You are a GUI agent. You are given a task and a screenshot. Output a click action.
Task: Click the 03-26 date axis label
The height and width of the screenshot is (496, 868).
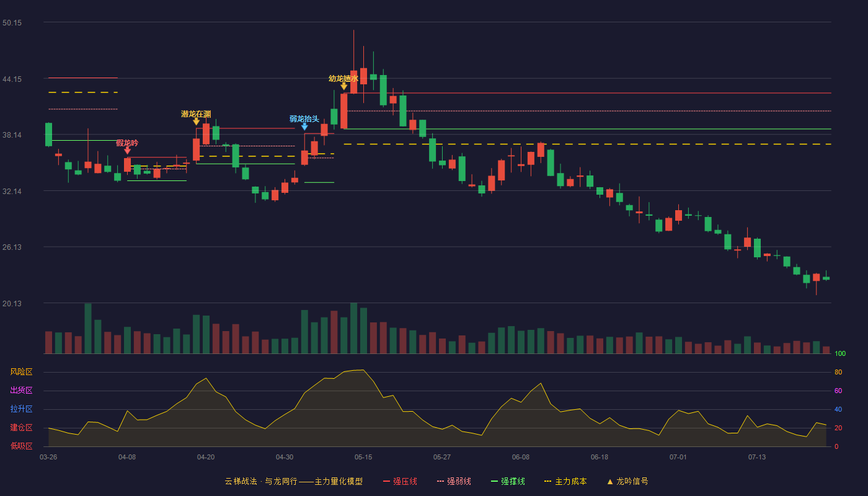coord(48,457)
